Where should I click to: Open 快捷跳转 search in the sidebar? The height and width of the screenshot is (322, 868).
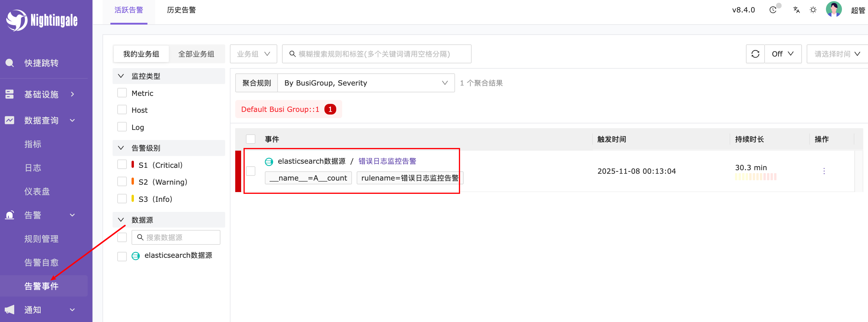click(41, 63)
